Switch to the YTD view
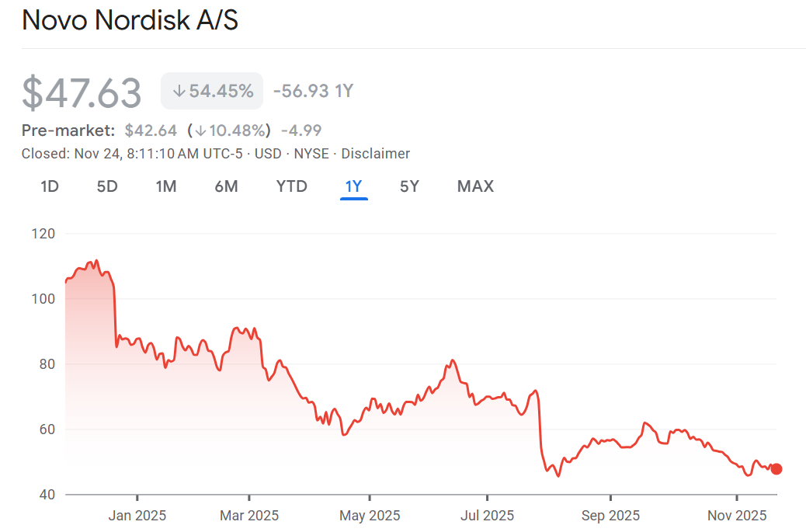Image resolution: width=806 pixels, height=532 pixels. 292,186
